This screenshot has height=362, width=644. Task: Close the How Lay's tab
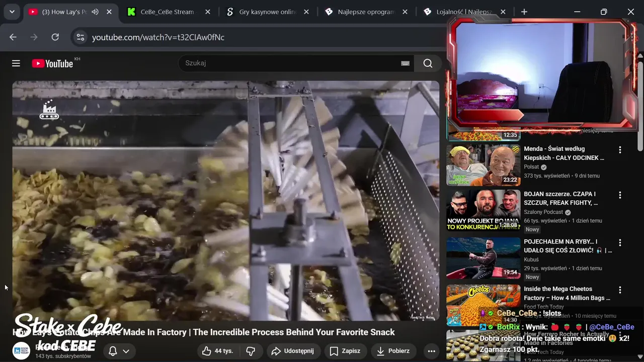pyautogui.click(x=109, y=12)
